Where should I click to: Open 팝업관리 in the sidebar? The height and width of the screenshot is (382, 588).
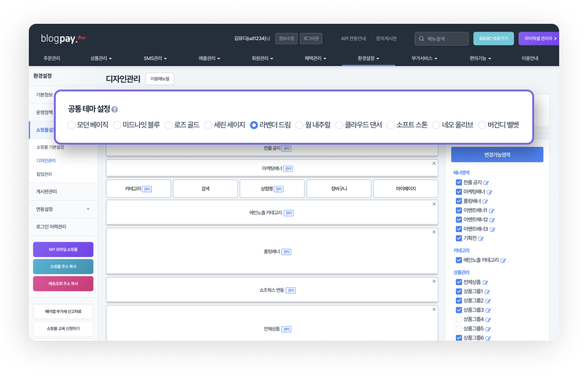pos(44,175)
